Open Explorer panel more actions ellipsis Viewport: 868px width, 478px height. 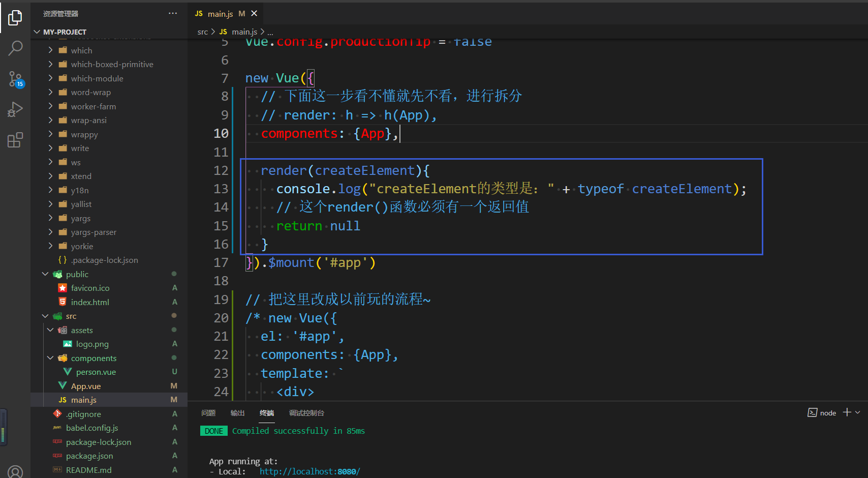pyautogui.click(x=173, y=13)
